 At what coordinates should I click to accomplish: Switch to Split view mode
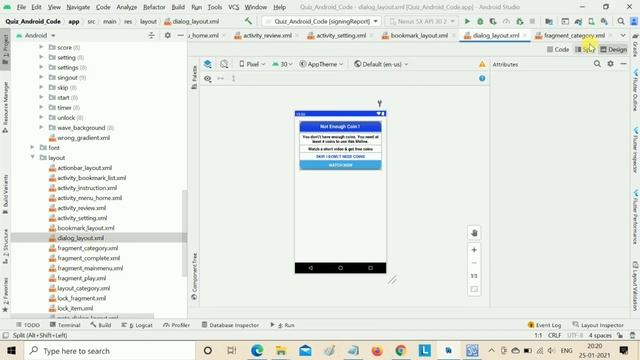pyautogui.click(x=585, y=49)
